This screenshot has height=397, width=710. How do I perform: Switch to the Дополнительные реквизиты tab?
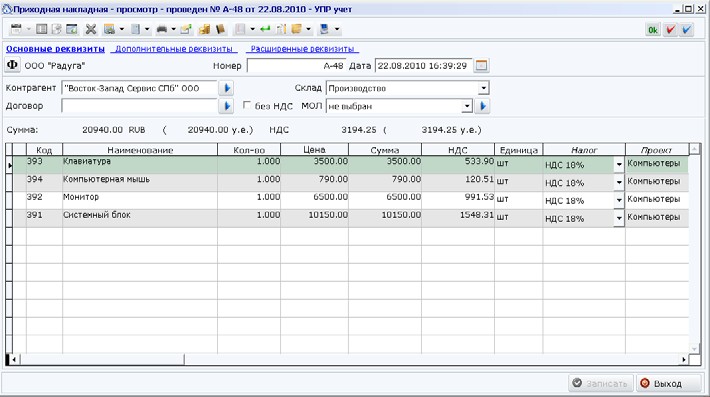pos(174,49)
